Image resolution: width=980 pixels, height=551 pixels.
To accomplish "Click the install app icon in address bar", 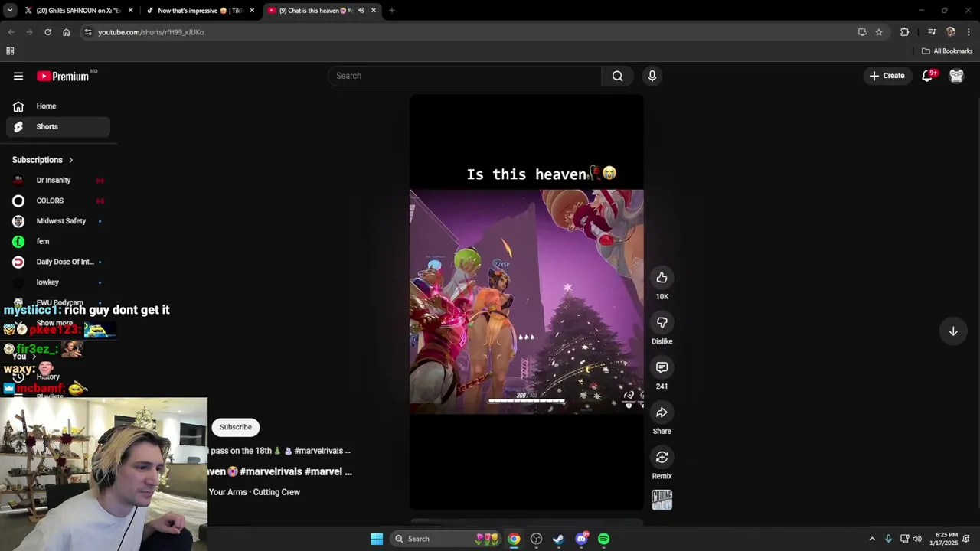I will coord(862,32).
